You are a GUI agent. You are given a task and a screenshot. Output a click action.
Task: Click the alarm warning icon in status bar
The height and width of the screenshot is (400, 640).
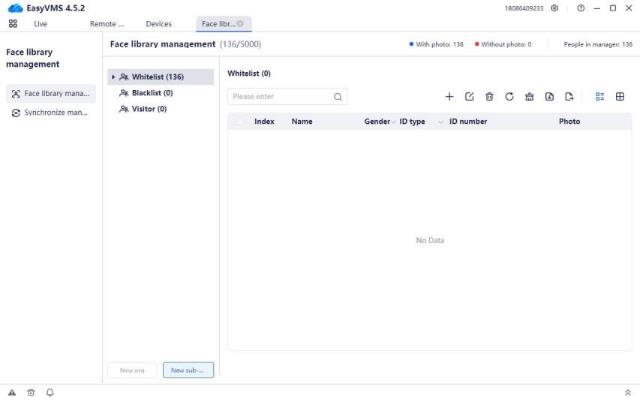pos(12,392)
